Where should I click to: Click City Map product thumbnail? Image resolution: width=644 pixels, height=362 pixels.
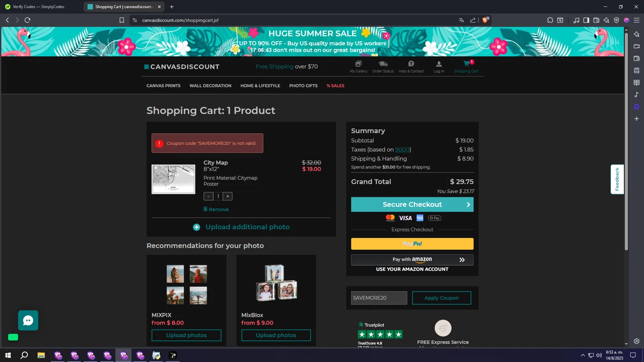[x=173, y=179]
